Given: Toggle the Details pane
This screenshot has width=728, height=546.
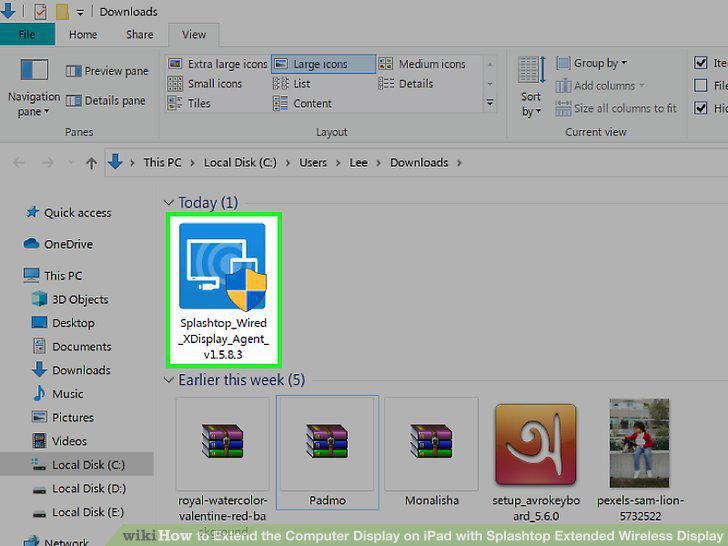Looking at the screenshot, I should (x=105, y=100).
